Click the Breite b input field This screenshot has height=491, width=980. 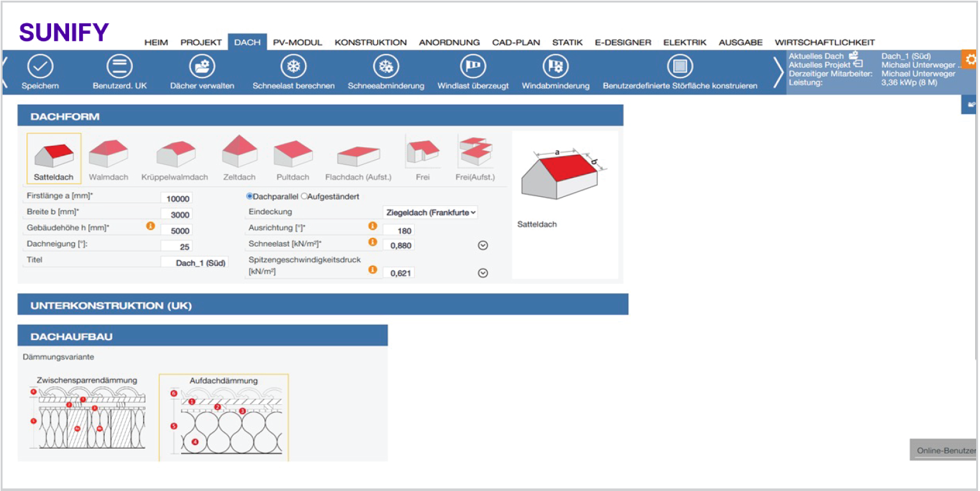(176, 215)
